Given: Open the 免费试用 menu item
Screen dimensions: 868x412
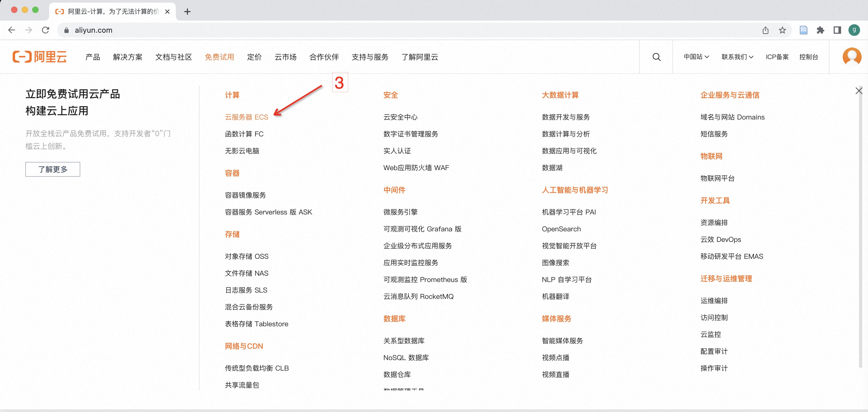Looking at the screenshot, I should click(x=219, y=57).
